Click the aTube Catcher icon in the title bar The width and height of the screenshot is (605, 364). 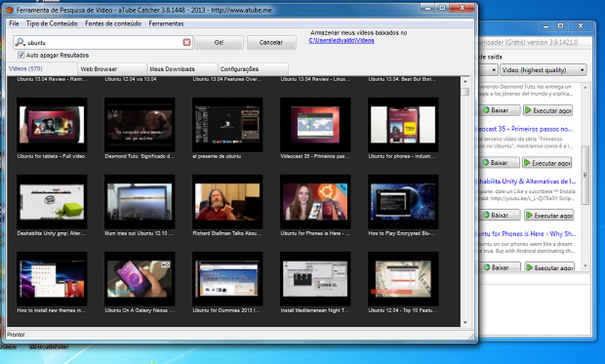point(10,7)
